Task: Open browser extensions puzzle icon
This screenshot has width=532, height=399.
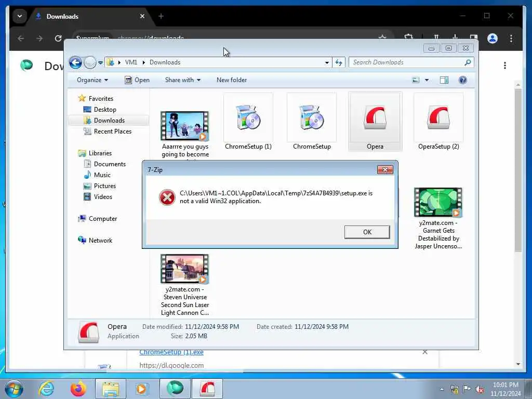Action: point(408,37)
